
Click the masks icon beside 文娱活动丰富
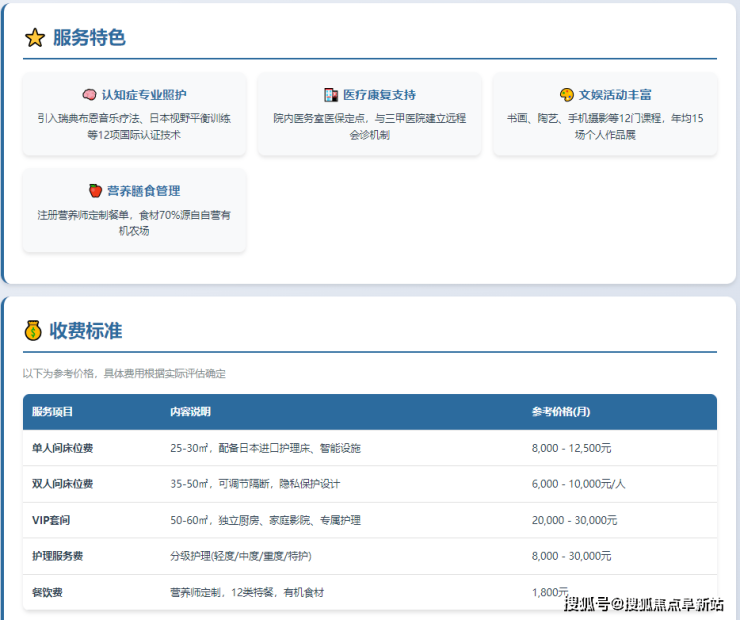point(566,95)
